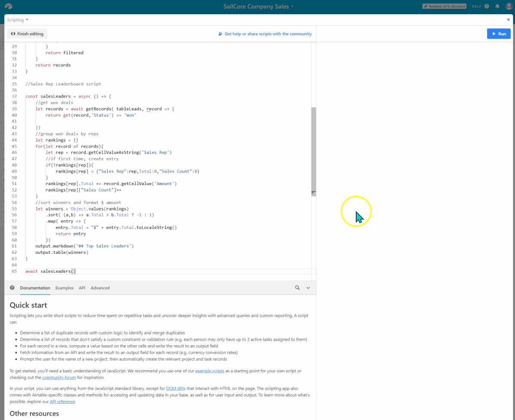Open the Scripting dropdown menu

(x=18, y=20)
